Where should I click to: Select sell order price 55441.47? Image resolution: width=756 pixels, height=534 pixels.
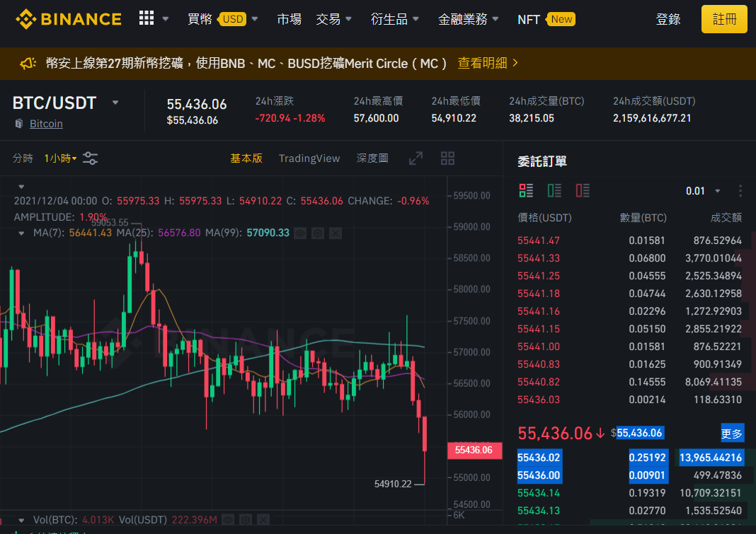click(x=539, y=240)
